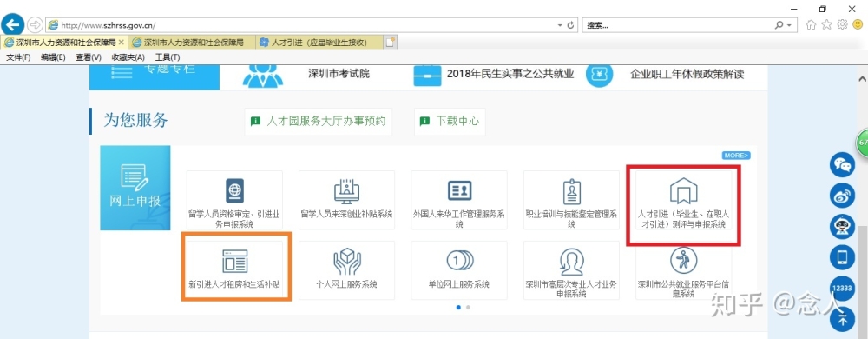This screenshot has width=868, height=339.
Task: Open a new blank tab
Action: coord(391,42)
